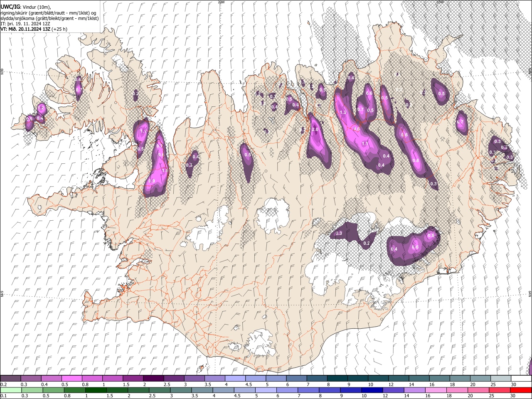Pick the purple 0.3 snow-scale swatch

31,379
